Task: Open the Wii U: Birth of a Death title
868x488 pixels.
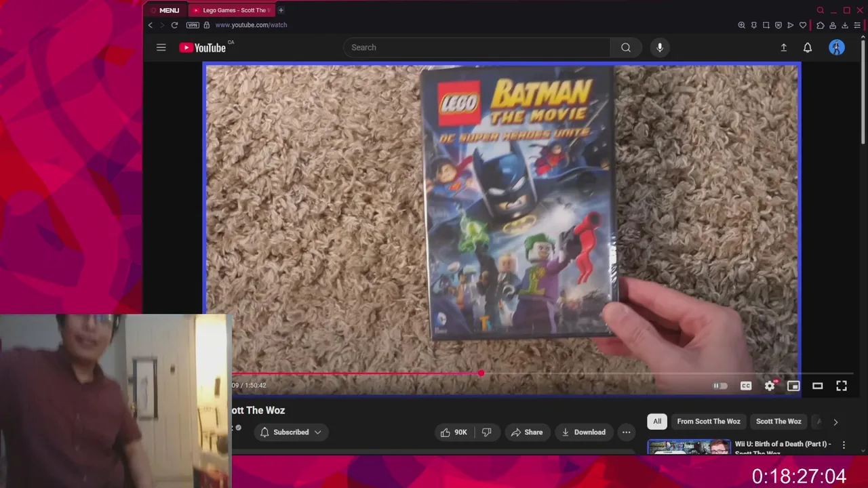Action: pos(783,448)
